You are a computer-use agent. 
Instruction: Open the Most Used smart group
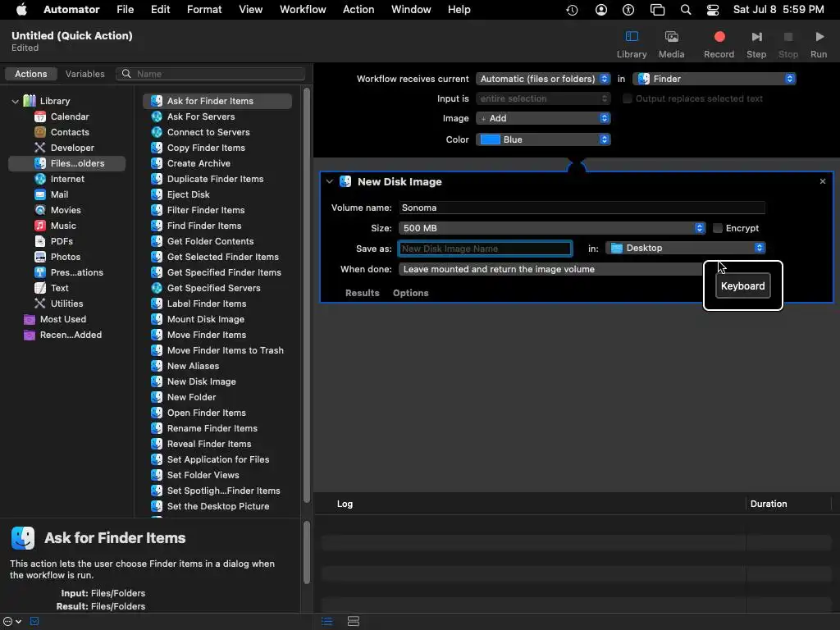(62, 318)
